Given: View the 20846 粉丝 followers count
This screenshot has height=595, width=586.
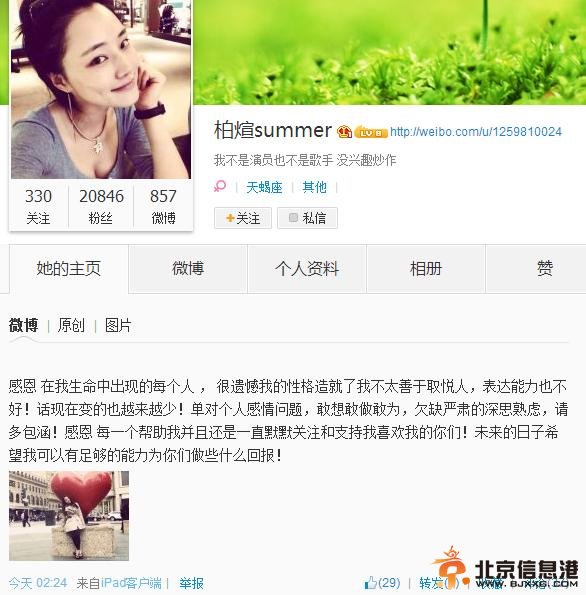Looking at the screenshot, I should pos(101,206).
